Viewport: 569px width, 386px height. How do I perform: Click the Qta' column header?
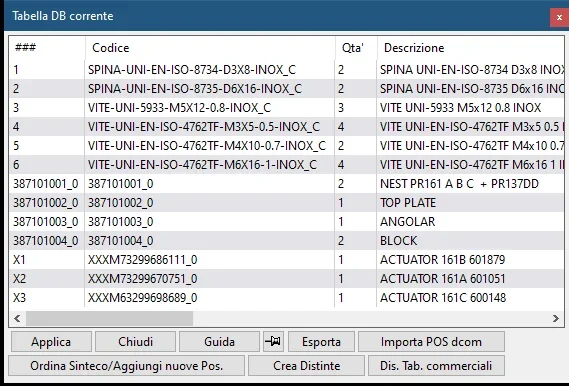coord(356,48)
